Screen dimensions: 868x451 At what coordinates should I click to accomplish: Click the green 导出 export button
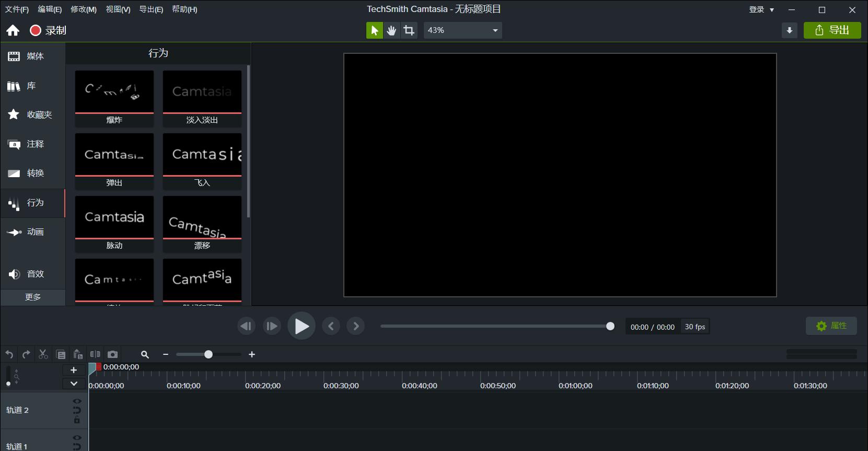pos(832,30)
